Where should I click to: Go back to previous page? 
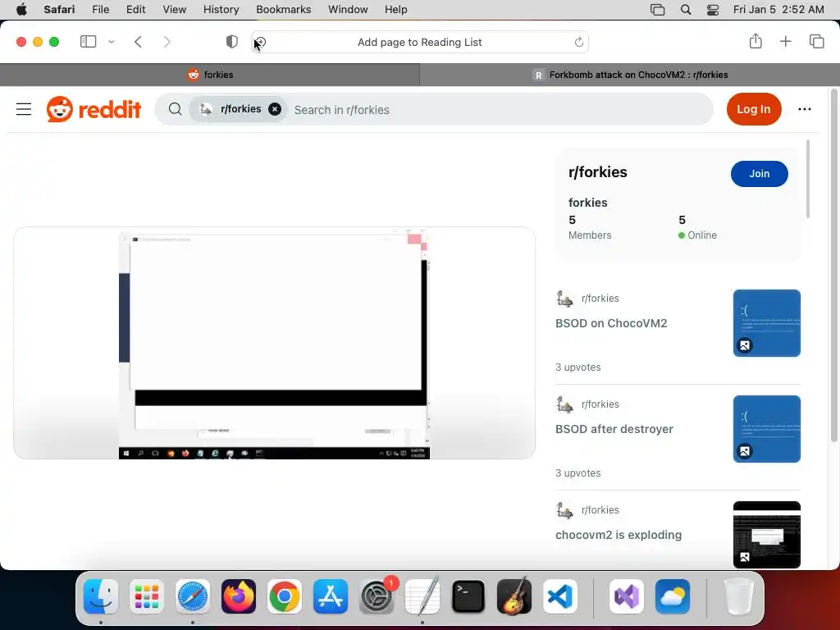pyautogui.click(x=138, y=42)
